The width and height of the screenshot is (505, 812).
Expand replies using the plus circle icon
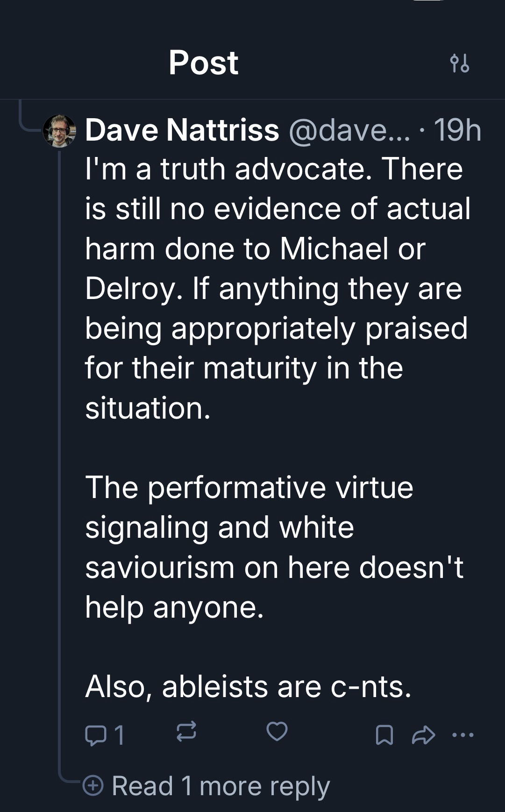pyautogui.click(x=93, y=785)
